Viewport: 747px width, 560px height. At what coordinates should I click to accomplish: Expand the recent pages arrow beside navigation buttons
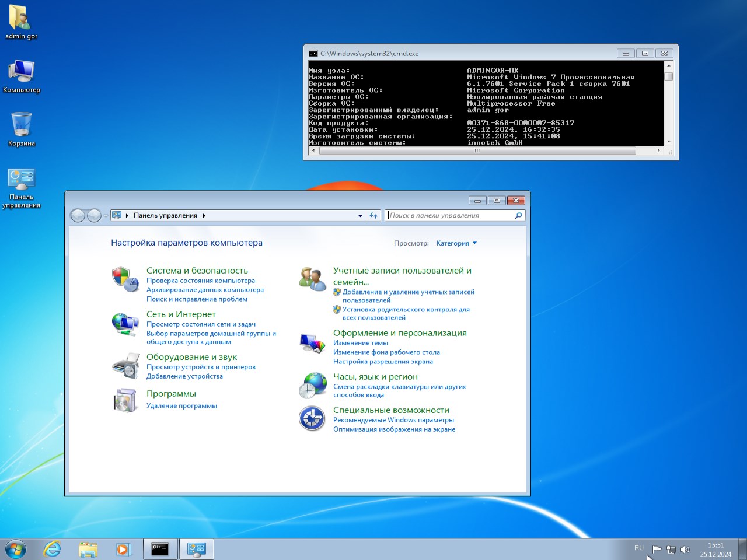[106, 216]
